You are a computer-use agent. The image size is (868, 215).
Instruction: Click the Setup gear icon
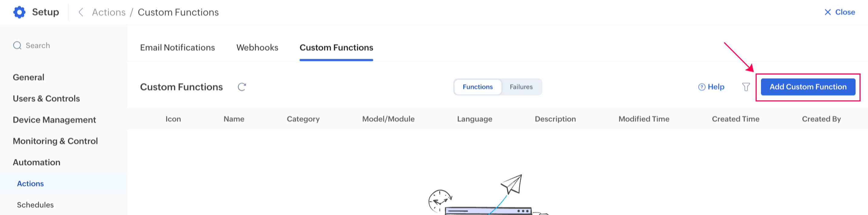click(19, 12)
